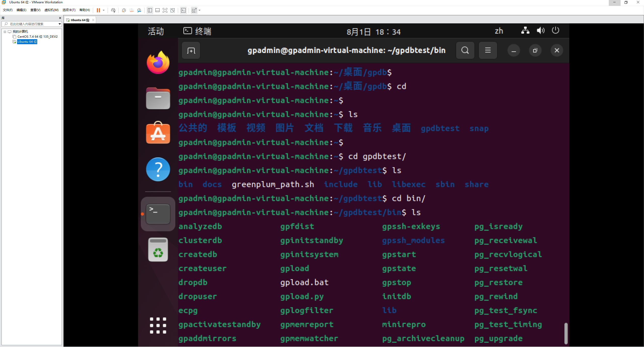Select CentOS 7.4 64 位 135_DEV2 VM
Screen dimensions: 644x347
(37, 37)
